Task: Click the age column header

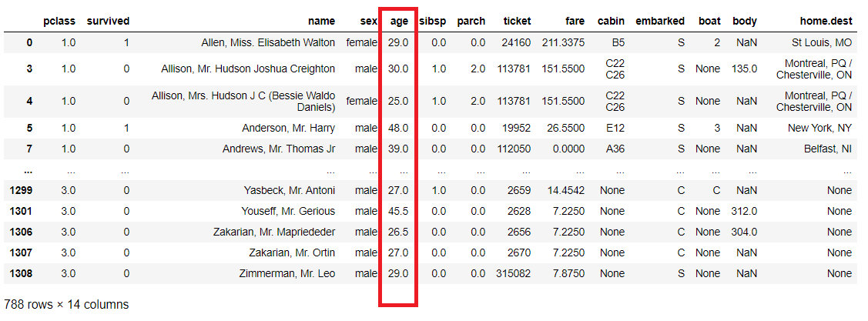Action: (399, 22)
